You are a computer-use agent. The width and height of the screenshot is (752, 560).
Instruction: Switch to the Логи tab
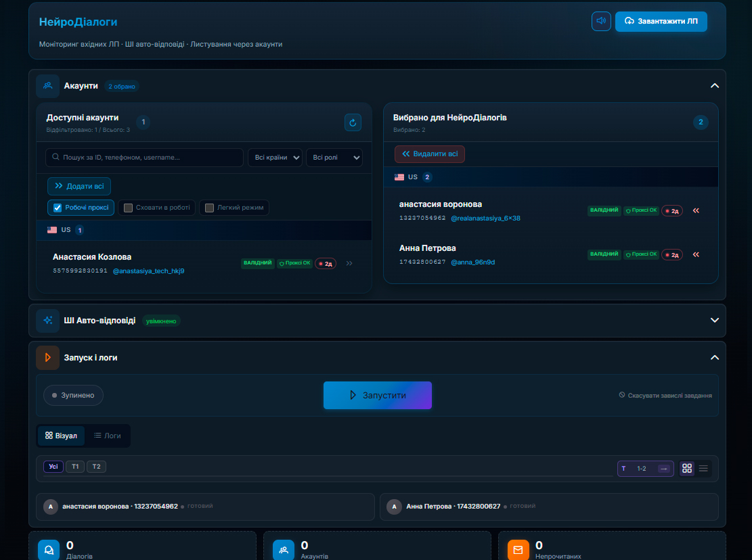click(108, 436)
